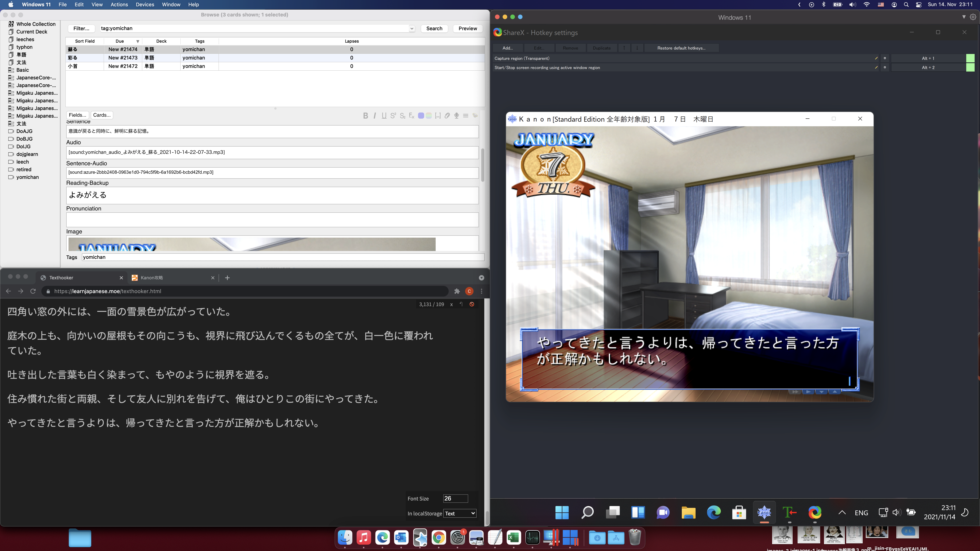Toggle italic formatting in Anki editor
980x551 pixels.
pos(375,116)
